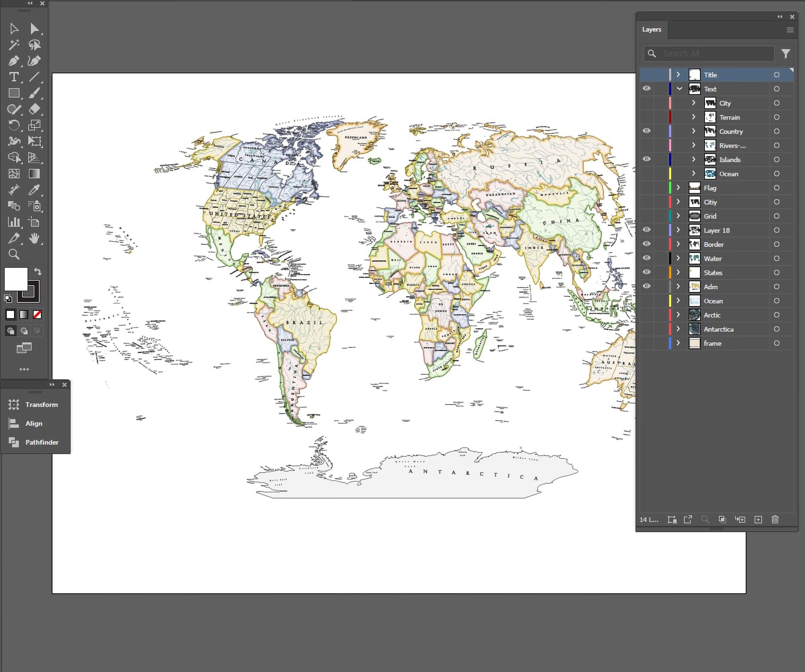This screenshot has height=672, width=805.
Task: Select the Selection tool arrow
Action: click(x=14, y=29)
